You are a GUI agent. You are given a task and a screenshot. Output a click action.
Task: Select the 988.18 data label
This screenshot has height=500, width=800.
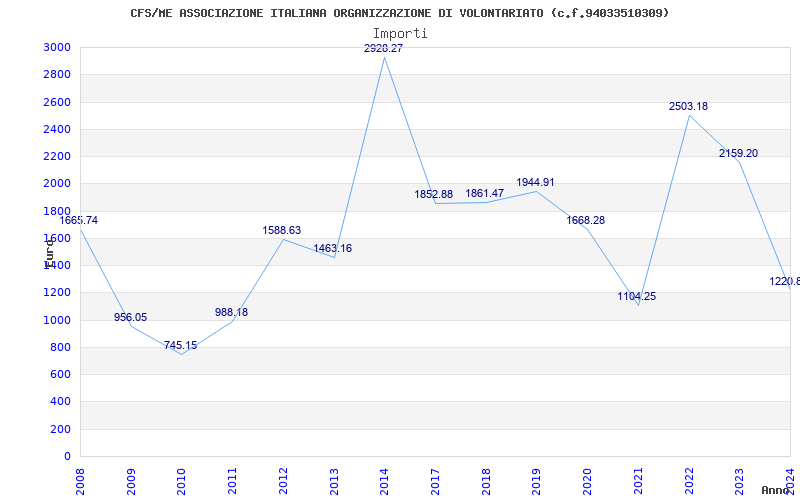tap(232, 312)
